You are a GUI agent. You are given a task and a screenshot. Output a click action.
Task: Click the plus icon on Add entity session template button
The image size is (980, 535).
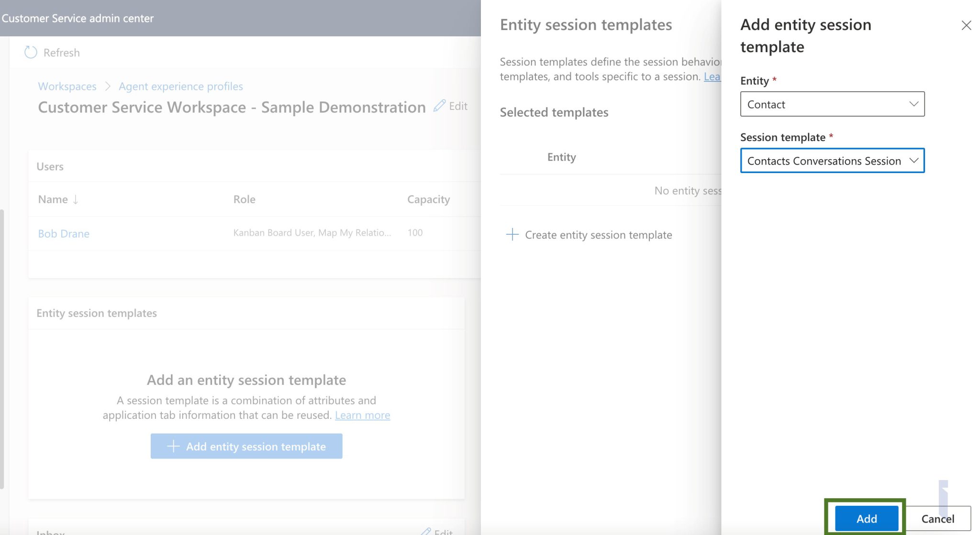click(173, 446)
